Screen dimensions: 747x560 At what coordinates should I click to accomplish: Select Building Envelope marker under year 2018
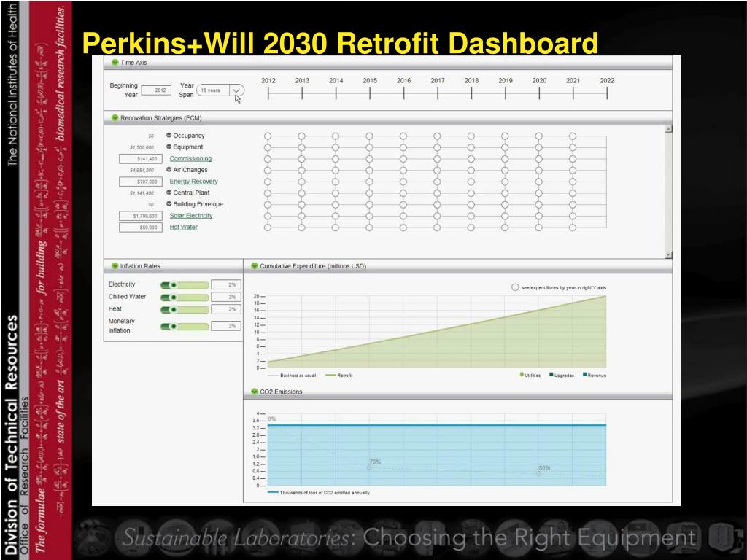[471, 205]
